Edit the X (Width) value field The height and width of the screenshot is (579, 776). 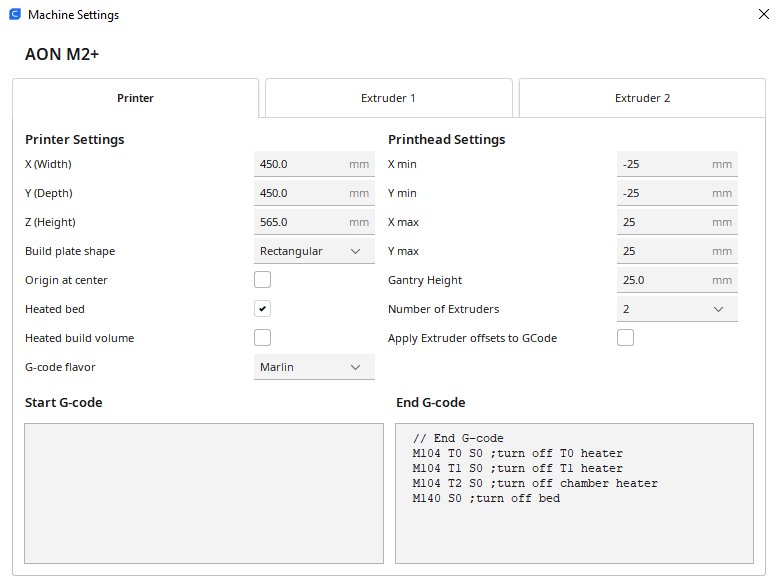314,164
